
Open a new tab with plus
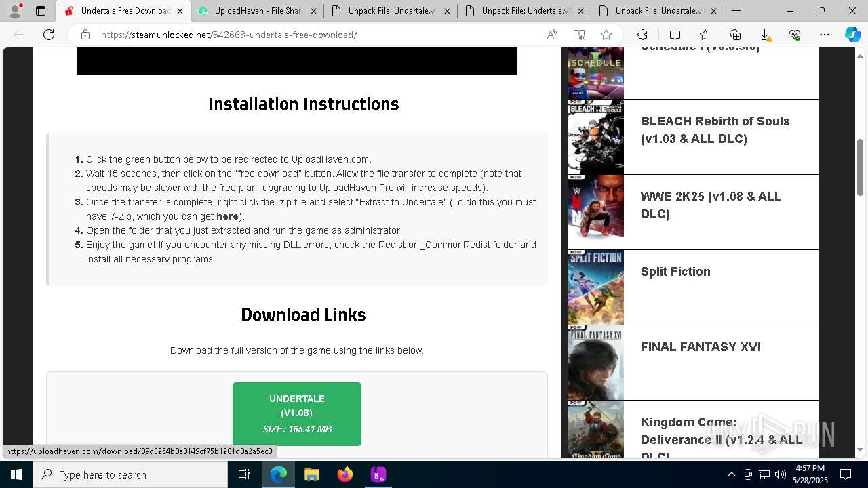click(736, 11)
